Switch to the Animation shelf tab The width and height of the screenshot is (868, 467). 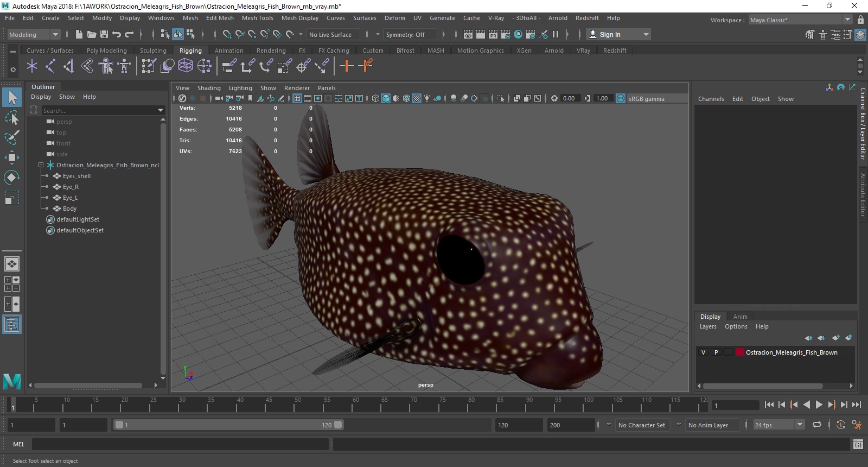click(x=229, y=51)
